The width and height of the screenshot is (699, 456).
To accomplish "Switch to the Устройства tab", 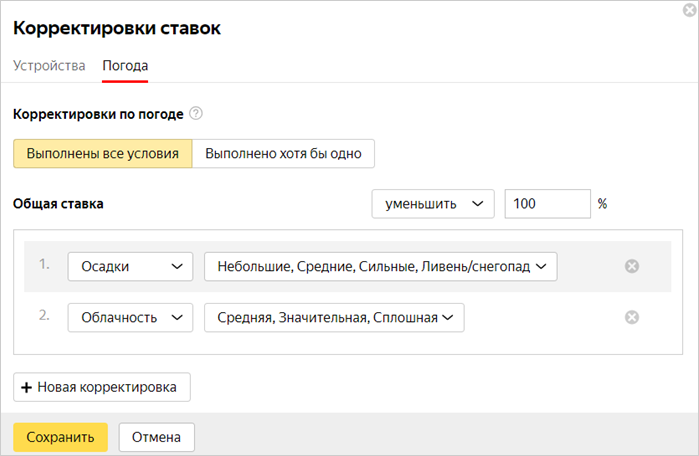I will pyautogui.click(x=49, y=66).
